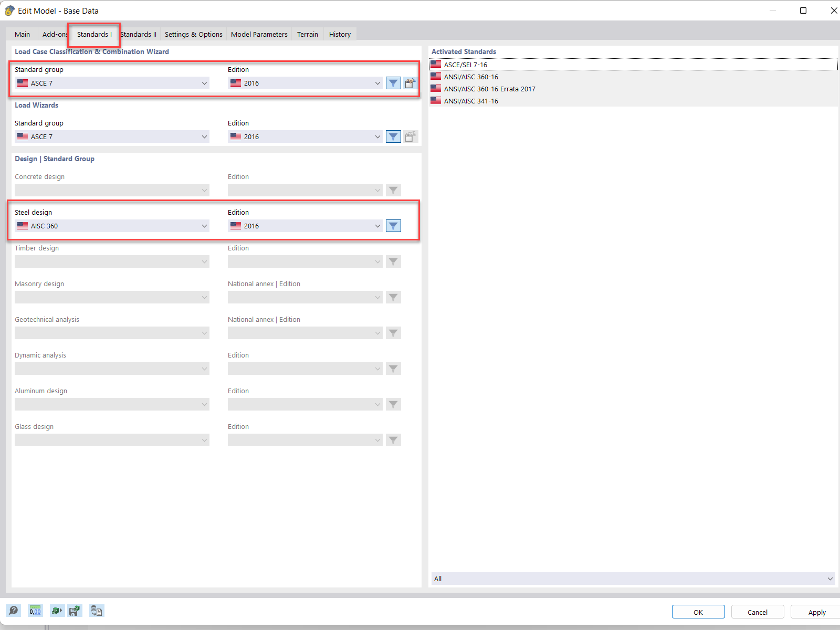This screenshot has width=840, height=630.
Task: Open the Aluminum design standard dropdown
Action: pyautogui.click(x=112, y=404)
